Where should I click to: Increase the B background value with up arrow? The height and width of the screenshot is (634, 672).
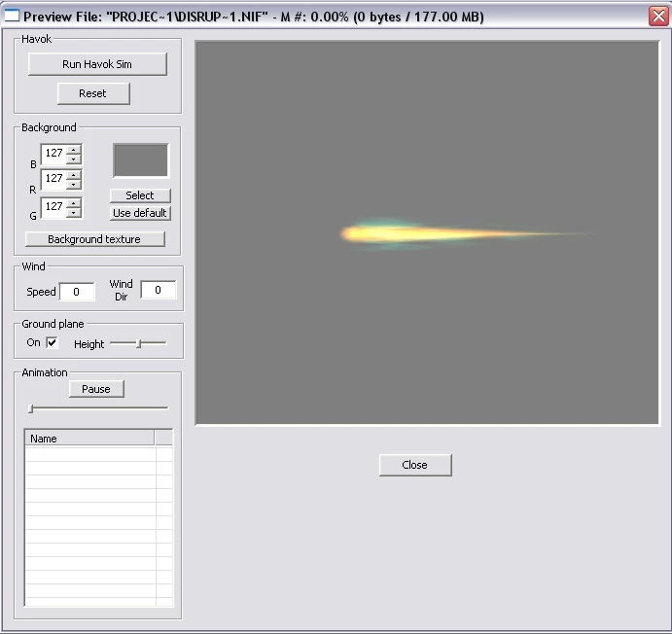74,150
